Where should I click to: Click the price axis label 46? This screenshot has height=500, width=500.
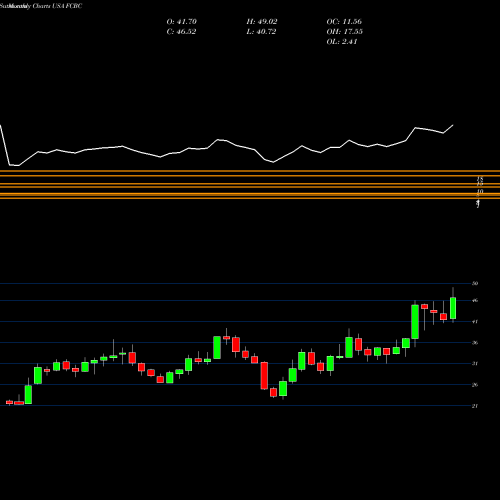475,300
